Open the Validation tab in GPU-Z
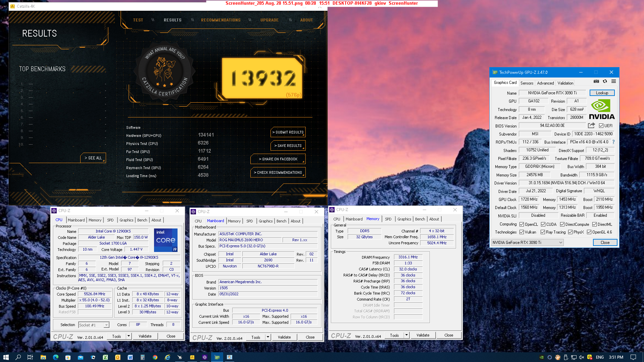This screenshot has width=644, height=362. click(x=565, y=83)
